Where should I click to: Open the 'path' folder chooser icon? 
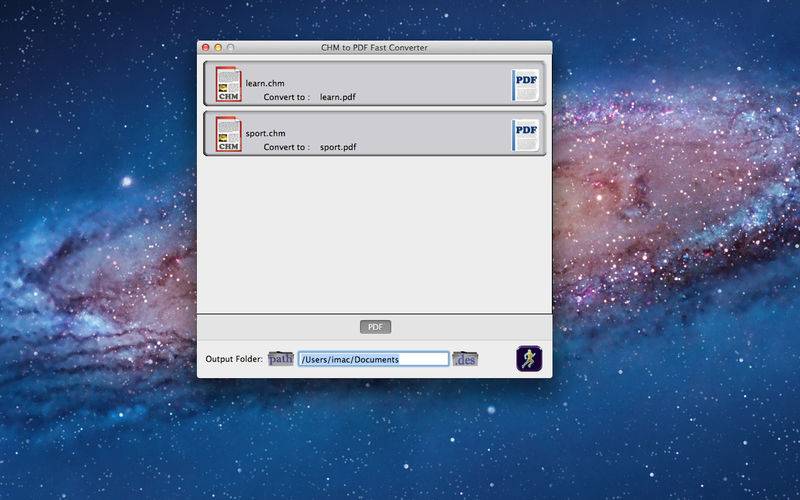point(281,359)
